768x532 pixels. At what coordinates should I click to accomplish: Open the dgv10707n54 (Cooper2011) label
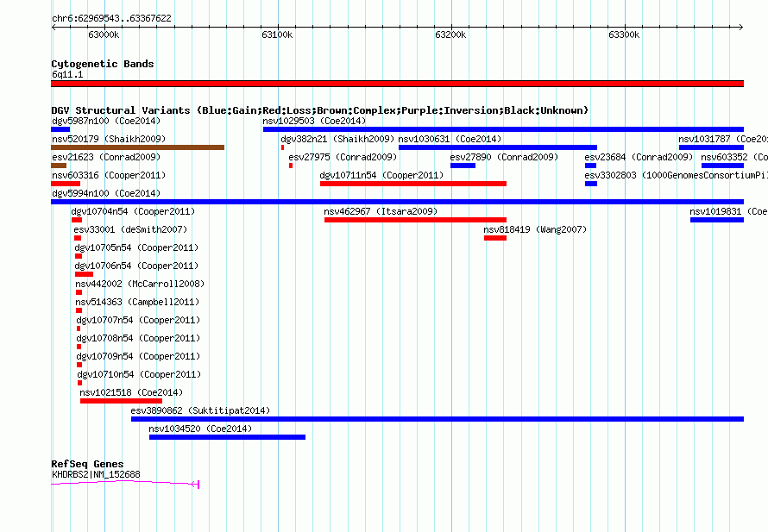click(138, 320)
